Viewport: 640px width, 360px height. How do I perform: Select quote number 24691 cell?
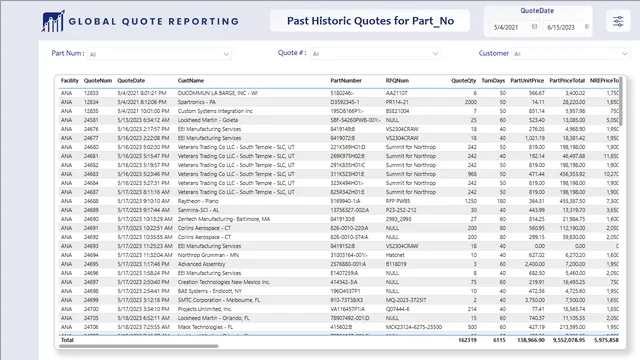pyautogui.click(x=91, y=228)
